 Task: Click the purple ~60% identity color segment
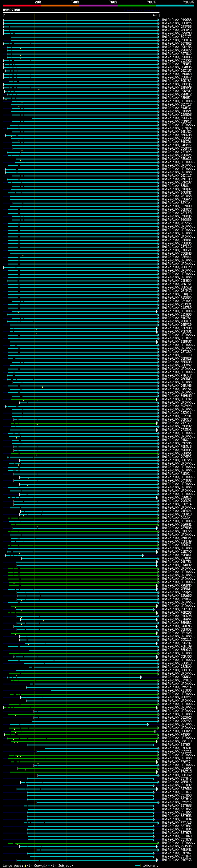pos(99,6)
